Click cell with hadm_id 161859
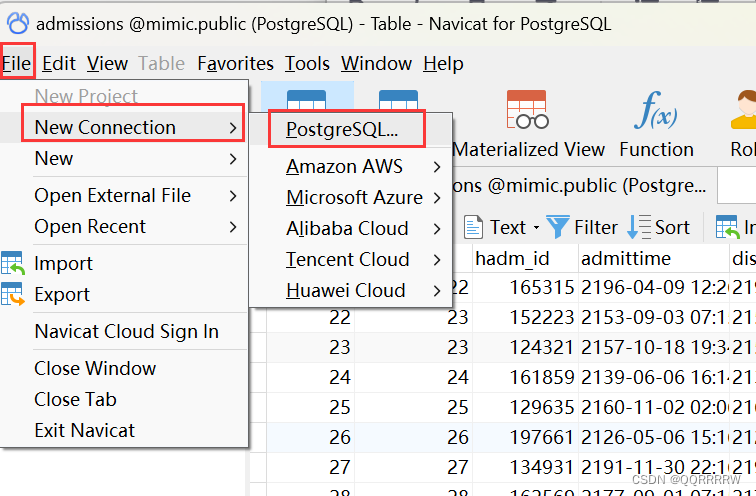Viewport: 756px width, 496px height. pos(525,377)
